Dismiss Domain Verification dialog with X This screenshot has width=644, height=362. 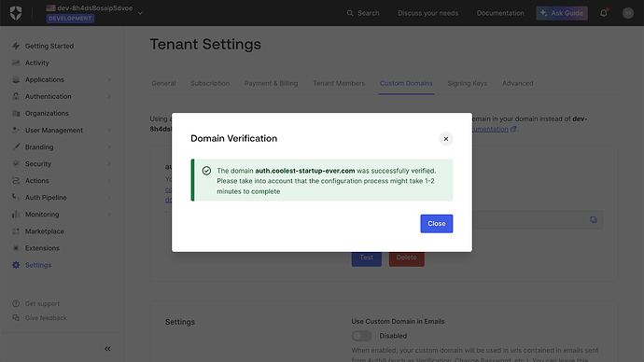click(x=446, y=139)
